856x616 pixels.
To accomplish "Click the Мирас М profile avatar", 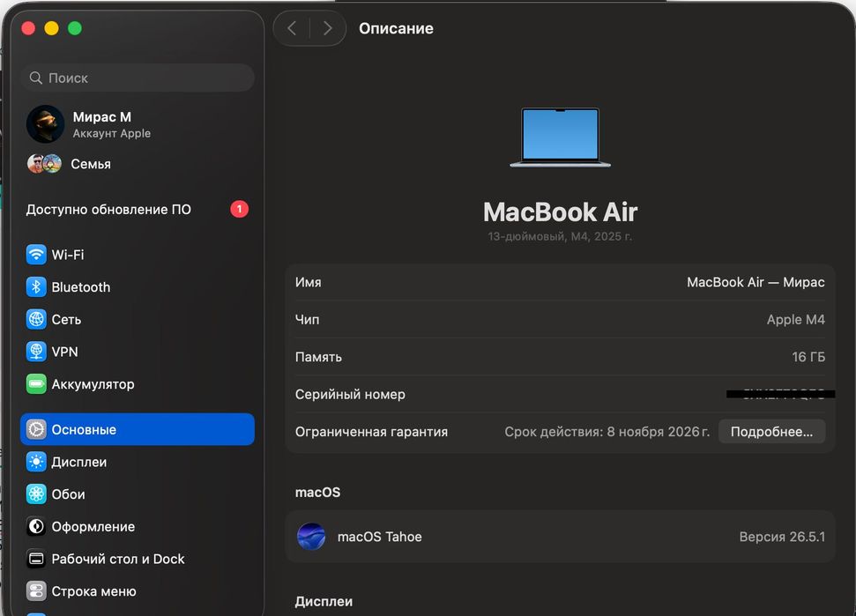I will tap(45, 124).
